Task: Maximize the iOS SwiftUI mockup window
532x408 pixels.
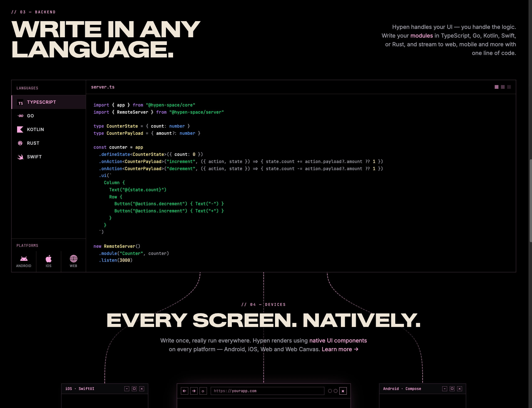Action: 134,389
